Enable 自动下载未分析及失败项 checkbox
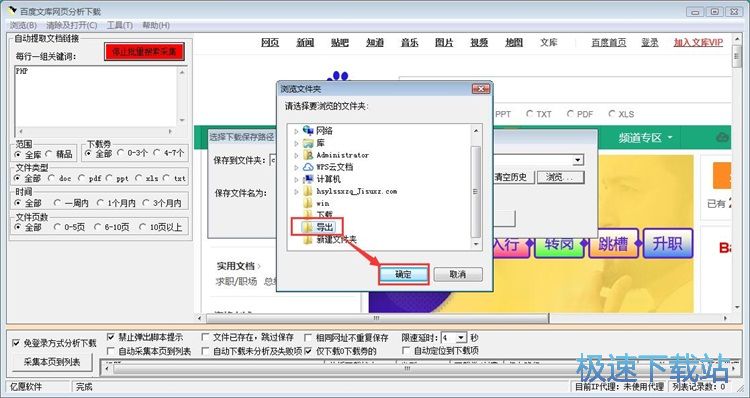 click(205, 351)
